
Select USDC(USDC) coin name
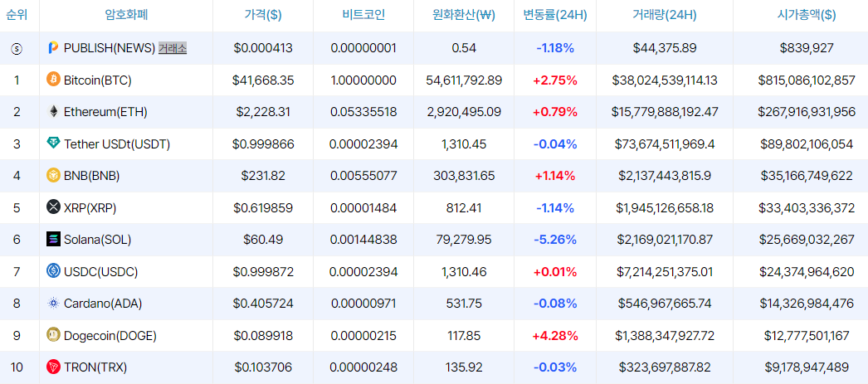coord(100,271)
